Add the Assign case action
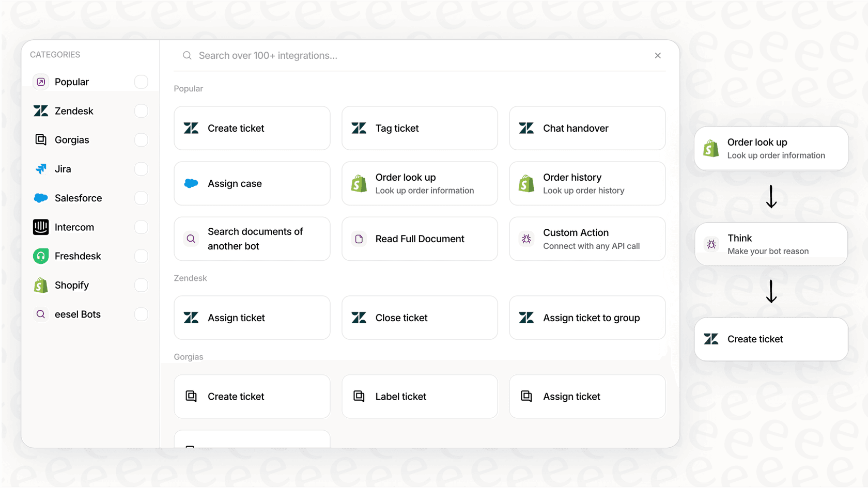The width and height of the screenshot is (868, 488). (252, 183)
